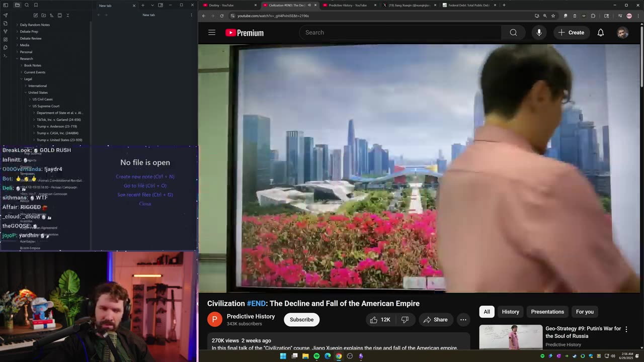This screenshot has width=644, height=362.
Task: Expand the Daily Random Notes folder
Action: click(x=34, y=25)
